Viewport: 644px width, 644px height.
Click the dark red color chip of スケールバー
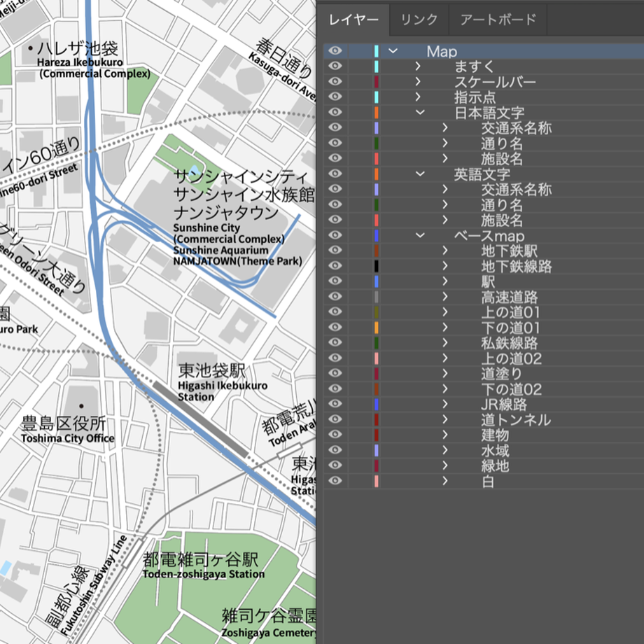[376, 81]
